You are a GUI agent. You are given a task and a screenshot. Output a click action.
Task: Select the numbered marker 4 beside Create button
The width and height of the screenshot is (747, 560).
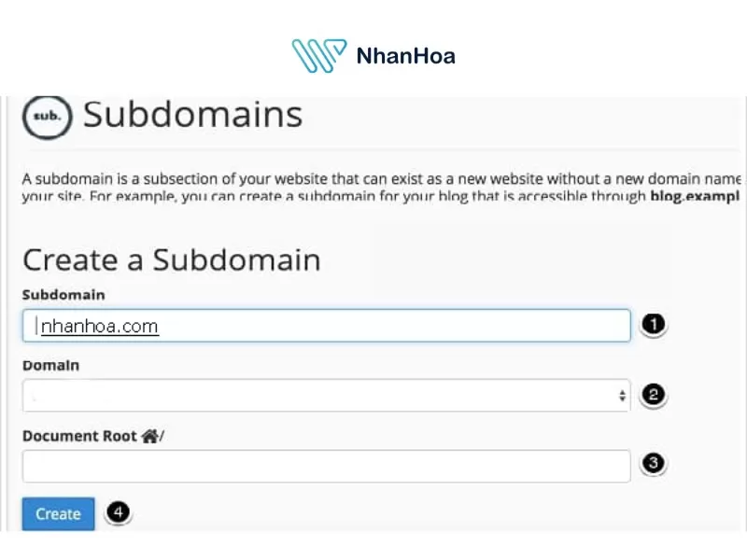point(119,511)
